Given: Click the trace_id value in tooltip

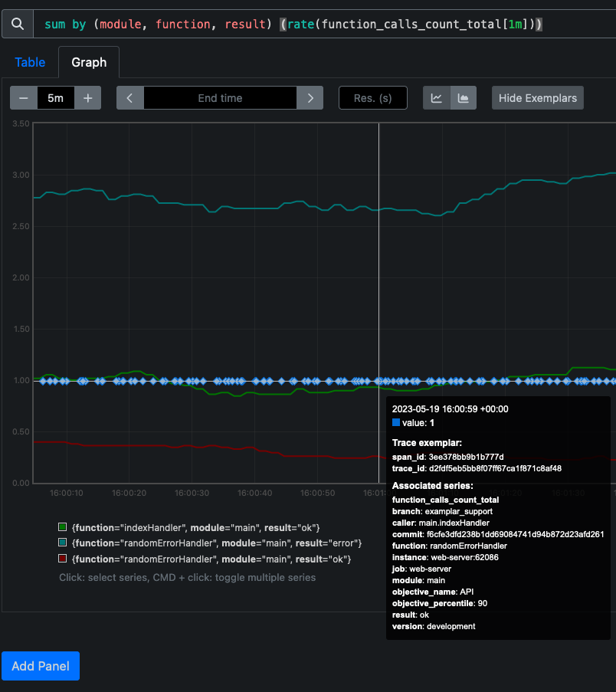Looking at the screenshot, I should 495,468.
